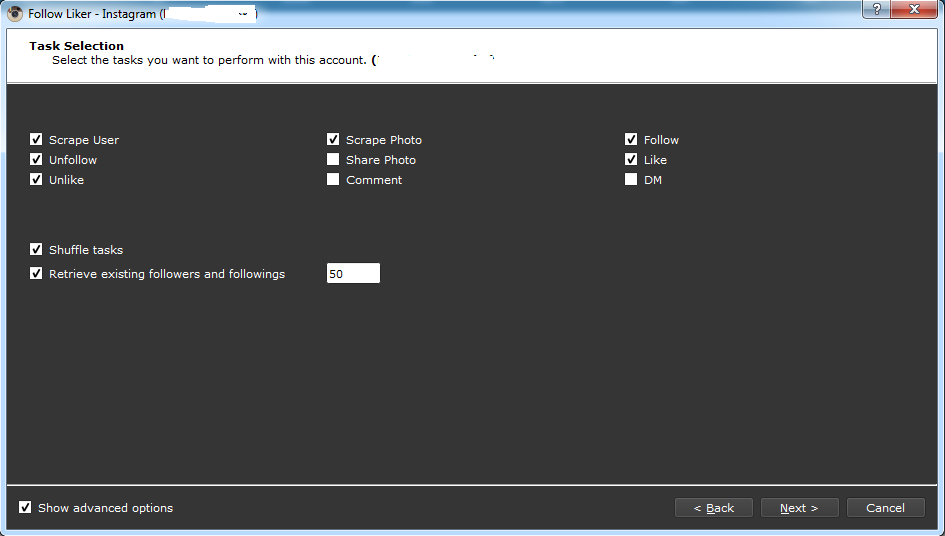Enable the Comment task checkbox
This screenshot has height=536, width=945.
333,179
